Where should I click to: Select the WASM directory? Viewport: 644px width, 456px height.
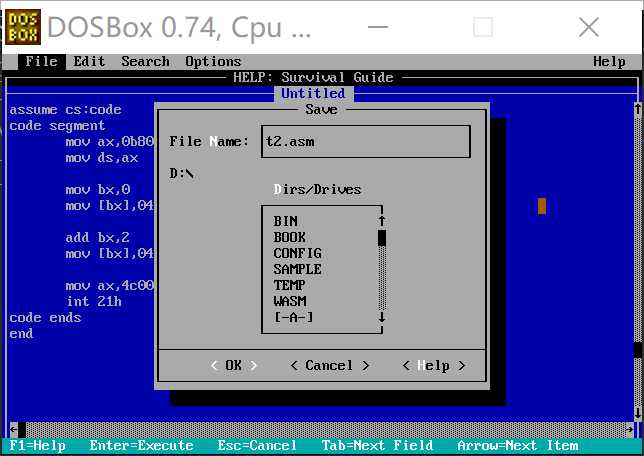click(290, 302)
